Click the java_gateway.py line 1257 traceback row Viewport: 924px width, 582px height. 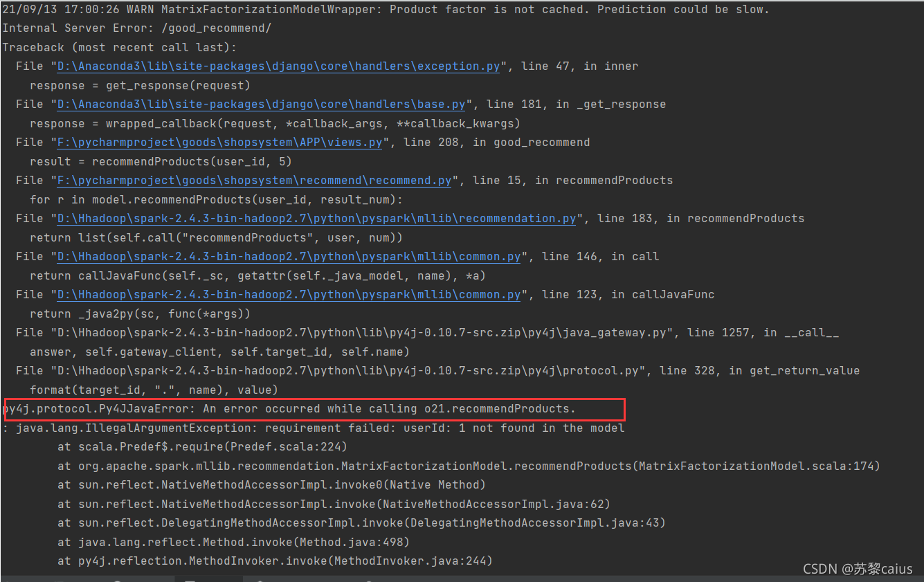[x=427, y=333]
